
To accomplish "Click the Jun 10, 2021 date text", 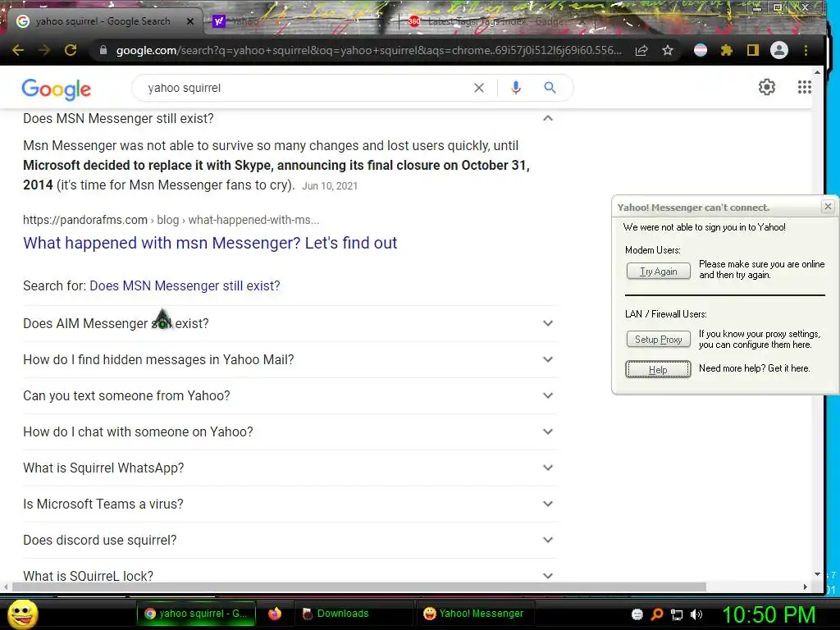I will tap(330, 186).
